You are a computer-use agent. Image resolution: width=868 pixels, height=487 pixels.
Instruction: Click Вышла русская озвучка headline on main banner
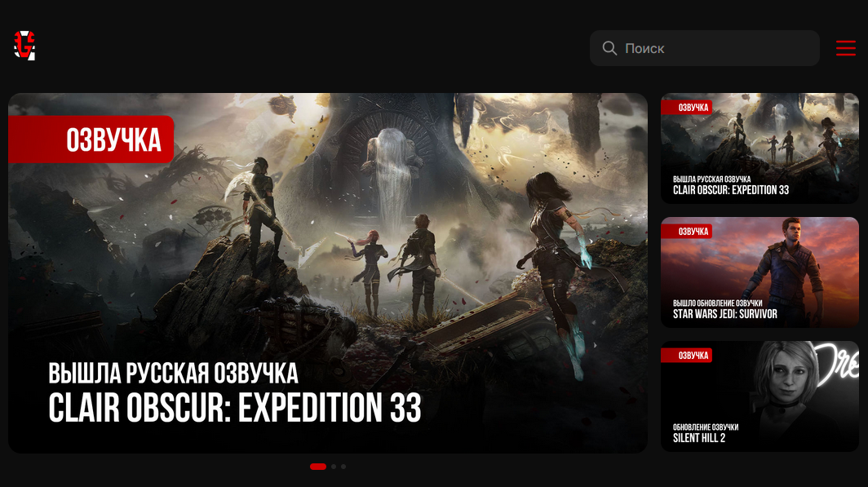[173, 374]
